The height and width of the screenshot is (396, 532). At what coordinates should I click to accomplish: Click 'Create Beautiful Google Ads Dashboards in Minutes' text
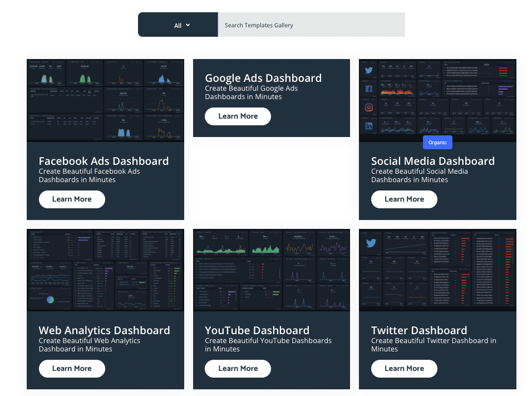click(x=252, y=92)
